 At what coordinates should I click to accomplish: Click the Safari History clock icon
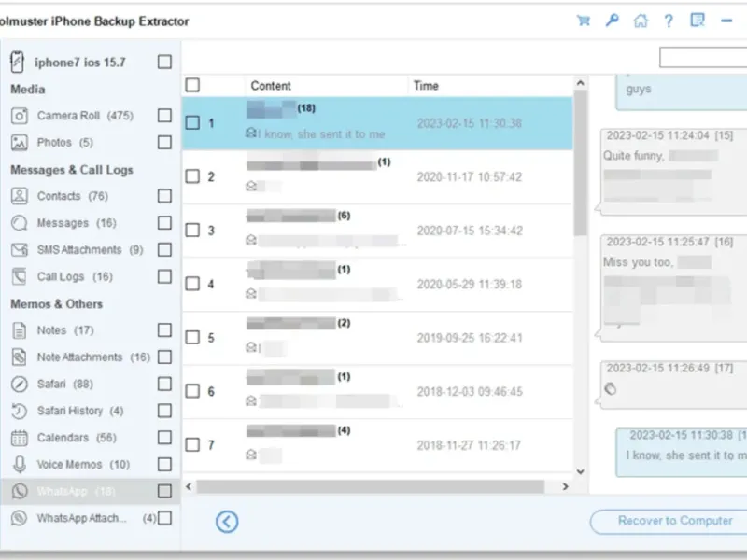[x=19, y=411]
